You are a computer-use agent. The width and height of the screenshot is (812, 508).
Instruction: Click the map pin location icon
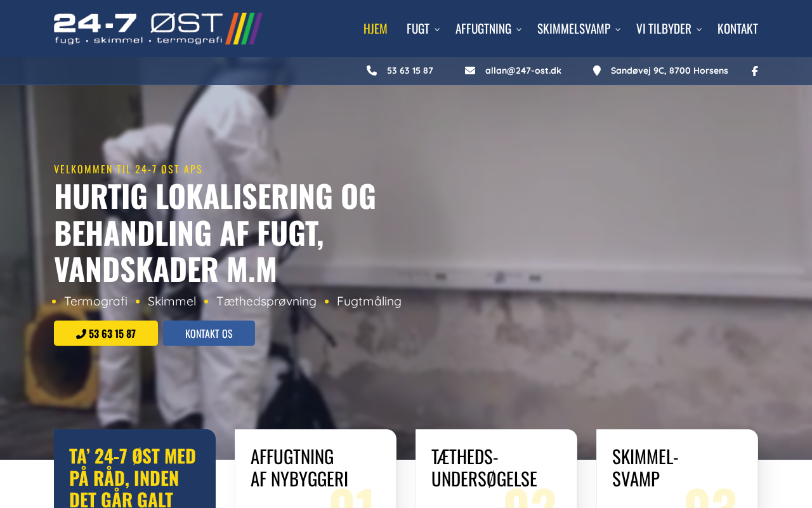pyautogui.click(x=597, y=70)
